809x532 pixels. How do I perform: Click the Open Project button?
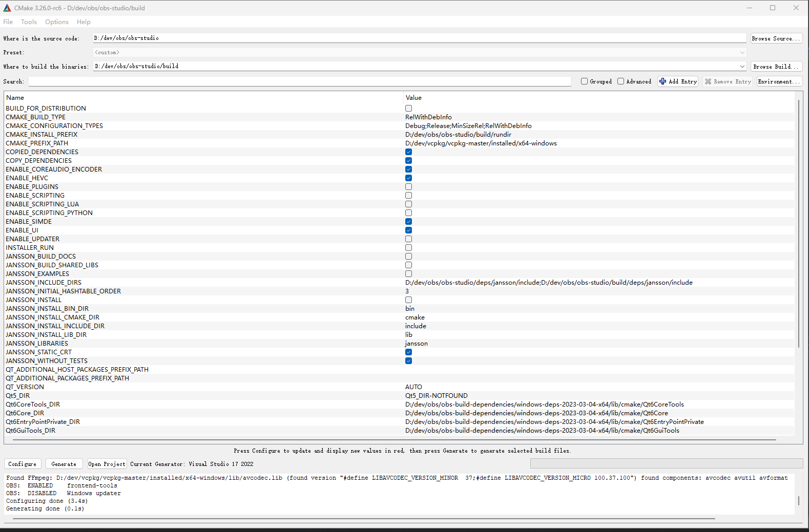107,464
